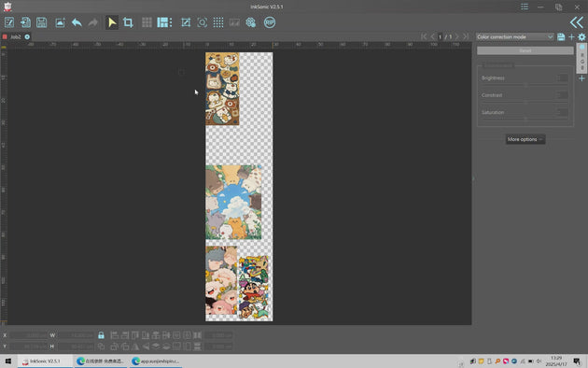Open the Windows Start menu
588x368 pixels.
coord(8,361)
